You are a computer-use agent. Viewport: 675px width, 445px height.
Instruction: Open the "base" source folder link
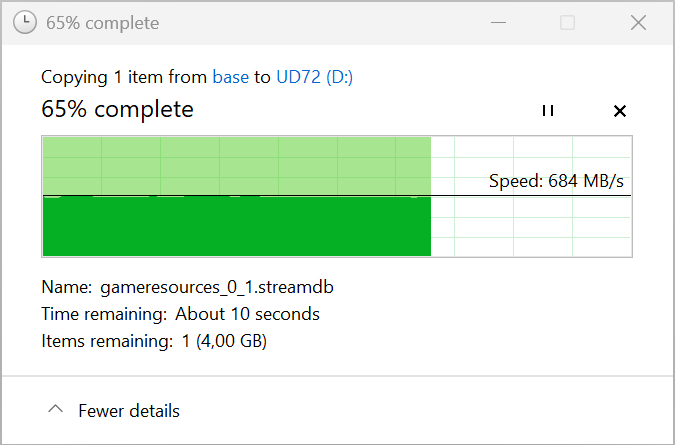point(230,77)
